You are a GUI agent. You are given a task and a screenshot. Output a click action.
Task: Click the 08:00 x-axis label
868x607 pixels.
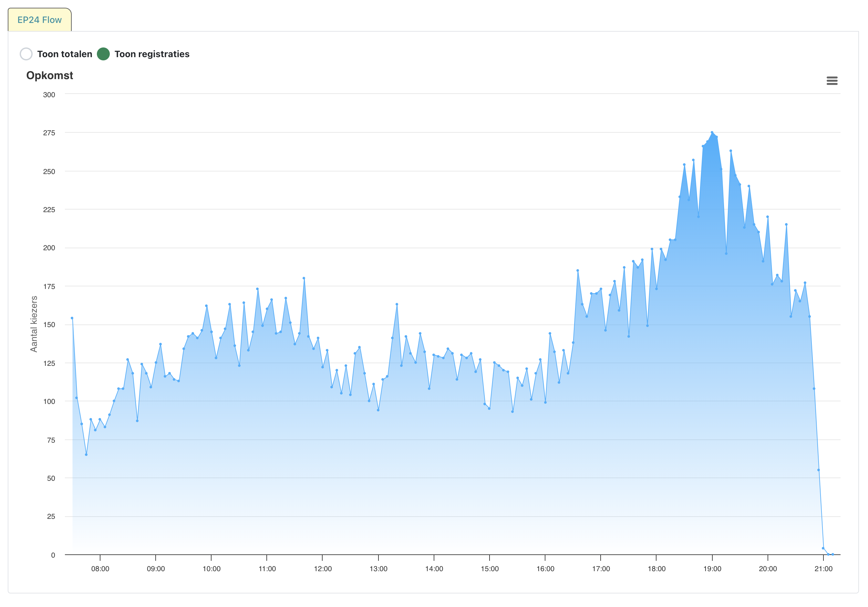(100, 569)
